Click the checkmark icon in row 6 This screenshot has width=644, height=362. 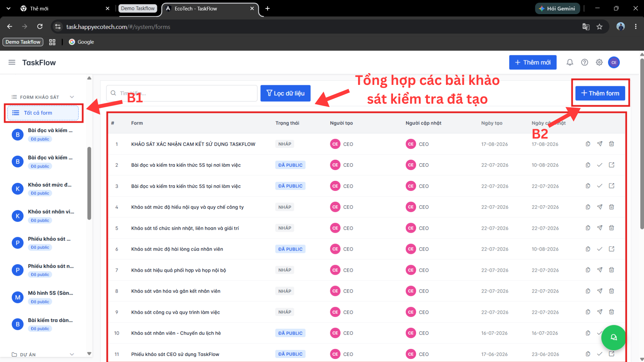pyautogui.click(x=600, y=249)
